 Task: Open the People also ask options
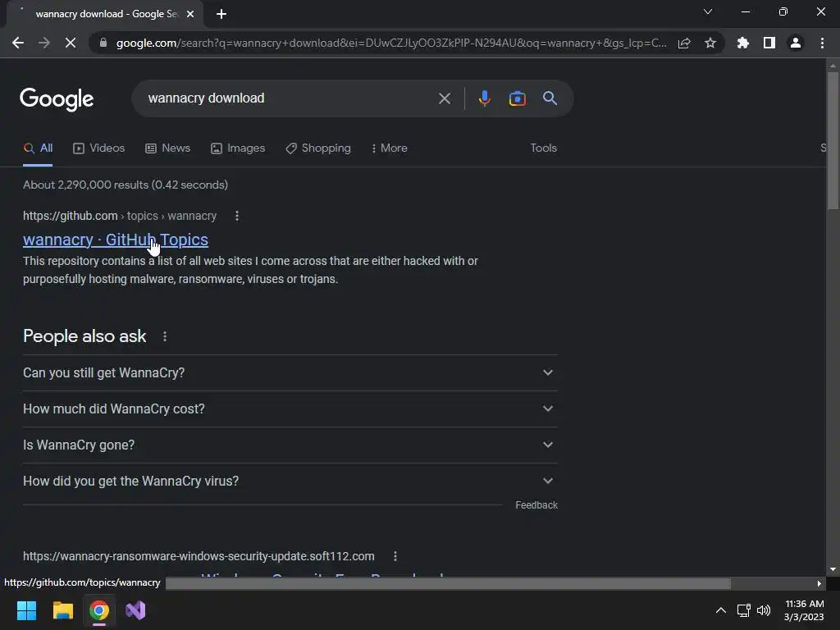pyautogui.click(x=164, y=336)
